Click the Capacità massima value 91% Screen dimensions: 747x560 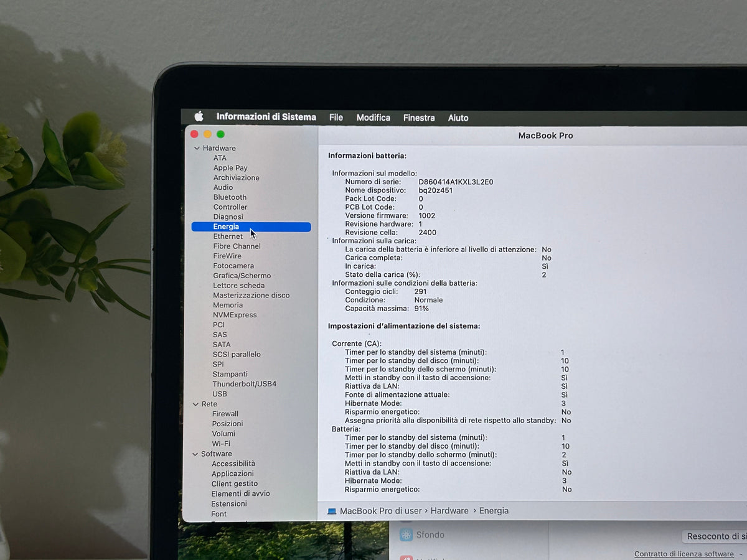(x=421, y=309)
